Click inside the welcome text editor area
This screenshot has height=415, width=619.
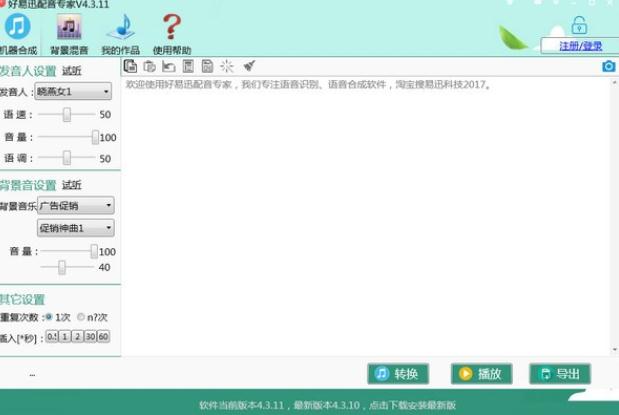click(366, 215)
